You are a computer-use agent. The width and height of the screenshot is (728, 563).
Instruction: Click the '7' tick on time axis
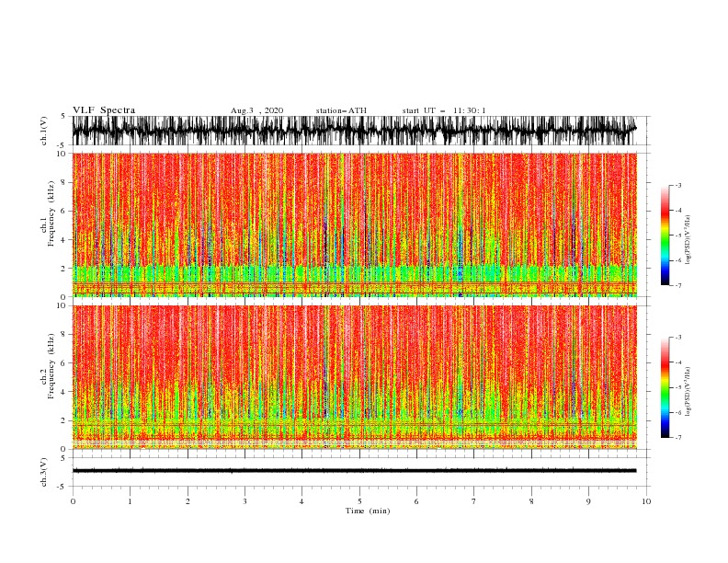pos(474,501)
